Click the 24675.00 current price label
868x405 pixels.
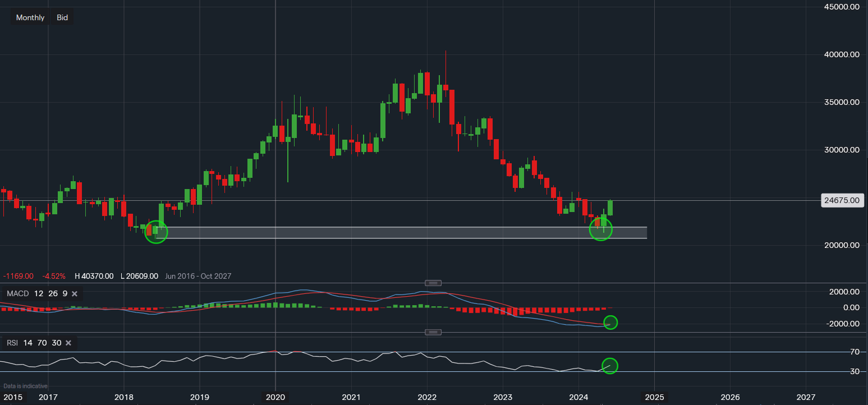pos(841,200)
